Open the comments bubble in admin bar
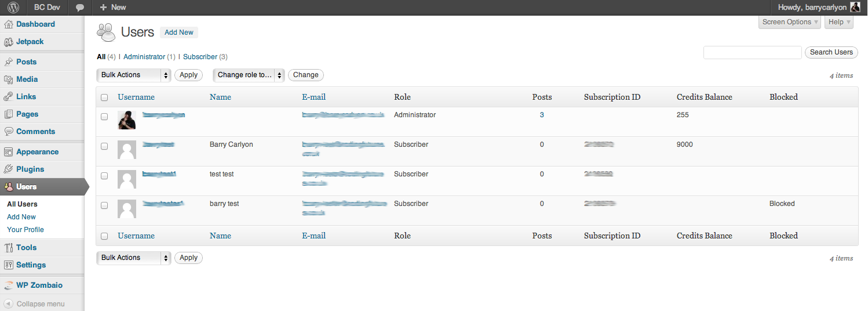This screenshot has width=868, height=311. coord(80,8)
